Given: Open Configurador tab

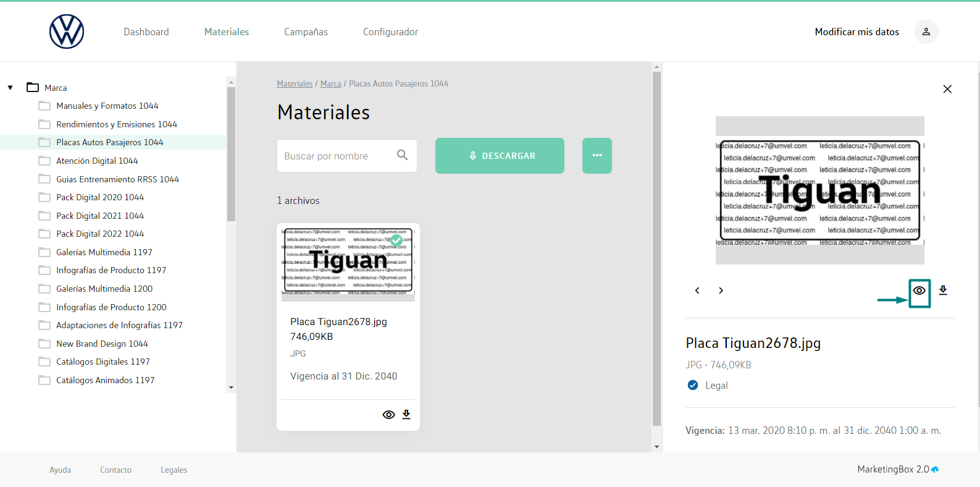Looking at the screenshot, I should click(390, 32).
